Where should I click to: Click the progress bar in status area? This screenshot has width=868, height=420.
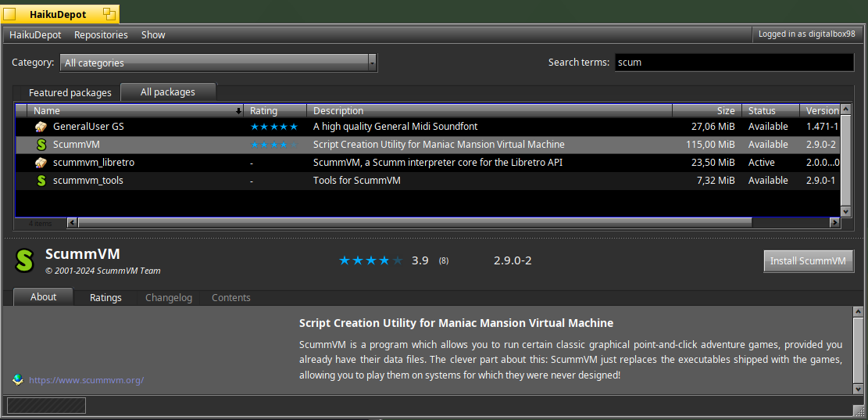(46, 406)
